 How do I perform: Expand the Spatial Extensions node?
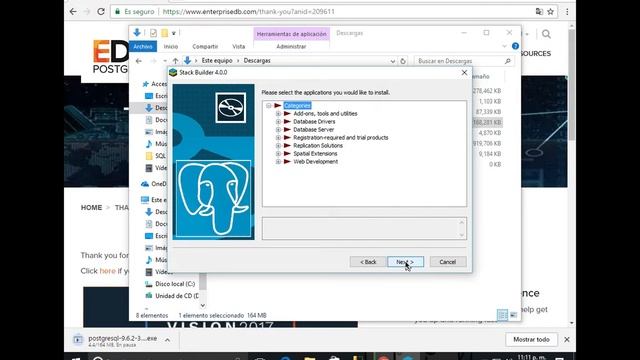tap(278, 154)
